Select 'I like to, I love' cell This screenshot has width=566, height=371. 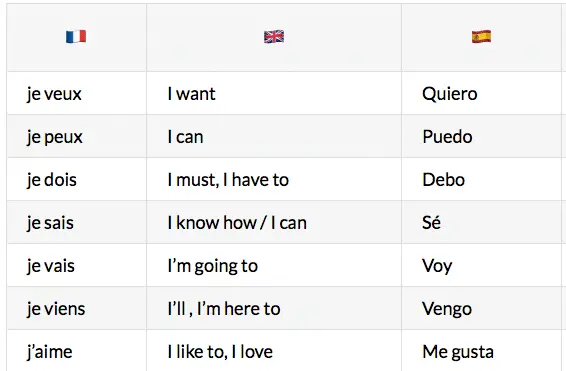[x=274, y=350]
